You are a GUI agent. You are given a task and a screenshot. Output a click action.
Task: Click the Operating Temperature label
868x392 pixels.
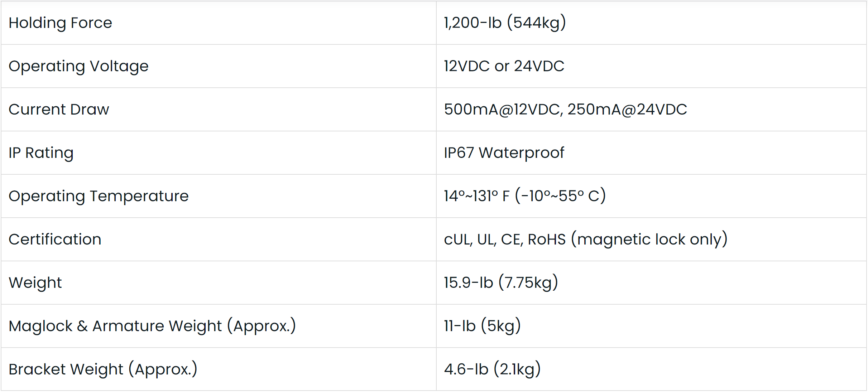(x=99, y=196)
